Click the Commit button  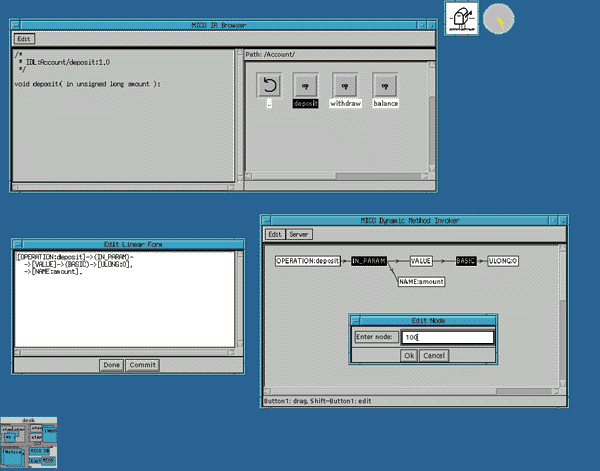click(x=142, y=365)
